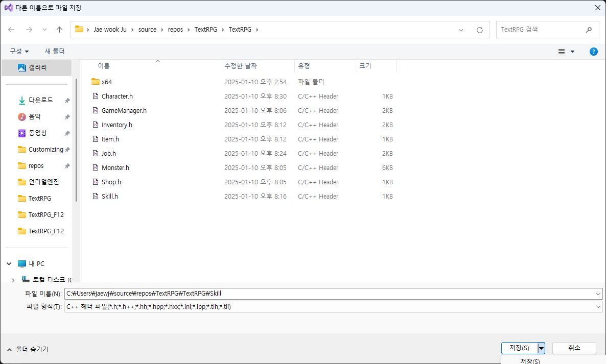Open the save button split arrow
This screenshot has width=606, height=364.
[x=542, y=348]
